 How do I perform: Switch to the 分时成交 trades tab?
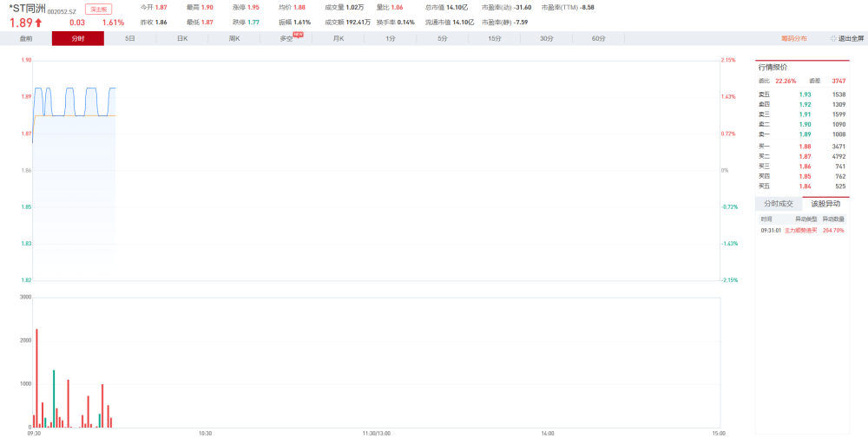tap(779, 204)
